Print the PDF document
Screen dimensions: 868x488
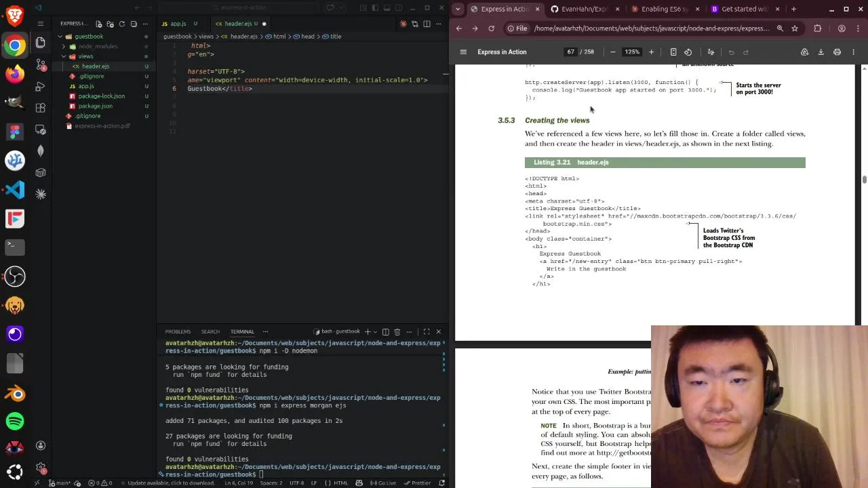837,52
